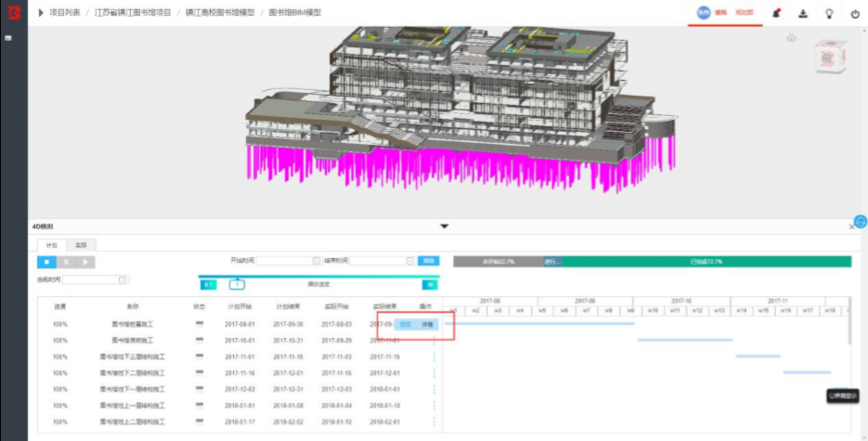868x441 pixels.
Task: Click the pause playback button
Action: 66,262
